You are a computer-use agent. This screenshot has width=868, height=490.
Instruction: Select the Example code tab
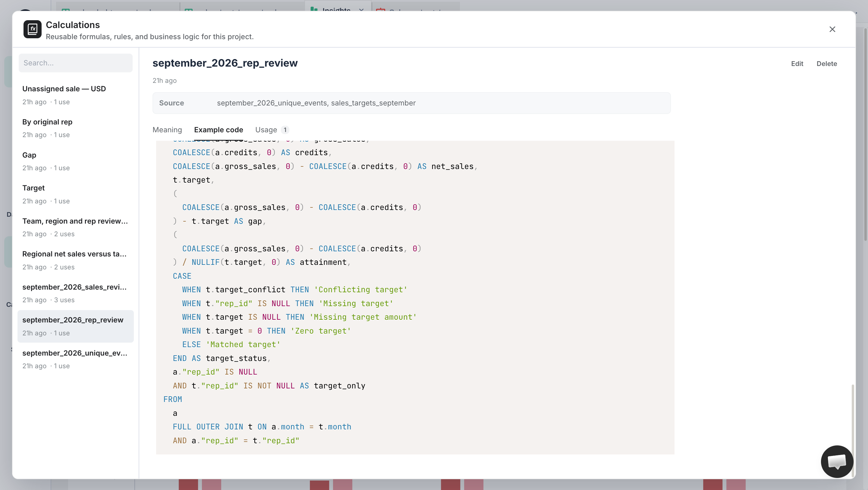218,130
